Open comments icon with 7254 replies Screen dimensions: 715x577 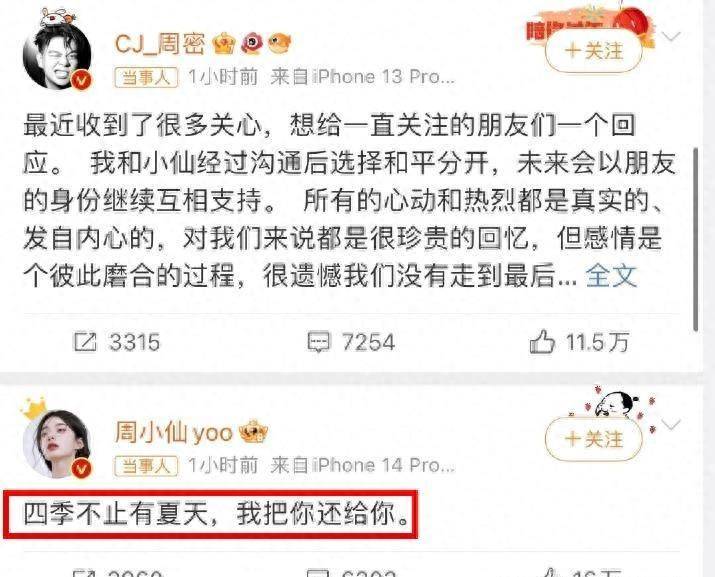click(x=318, y=342)
